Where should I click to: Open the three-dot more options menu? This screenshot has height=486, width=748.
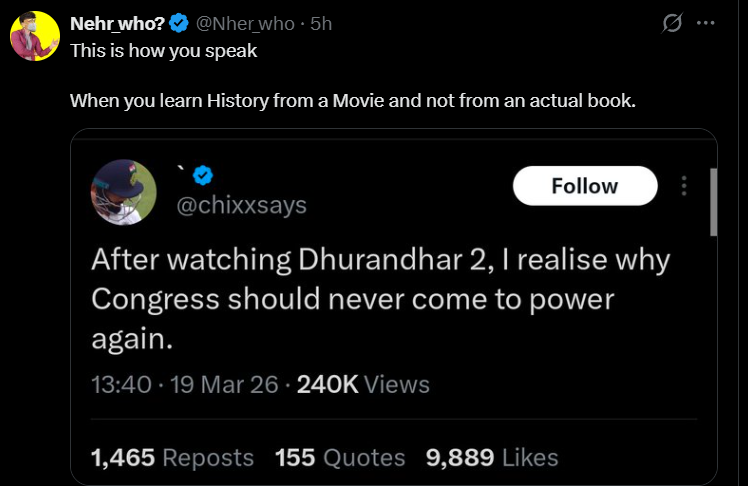click(706, 22)
